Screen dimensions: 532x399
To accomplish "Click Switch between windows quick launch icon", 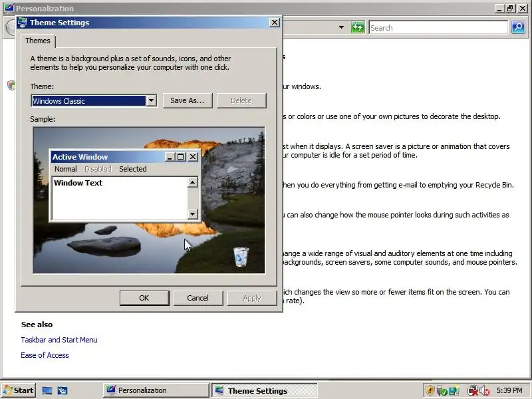I will point(63,390).
